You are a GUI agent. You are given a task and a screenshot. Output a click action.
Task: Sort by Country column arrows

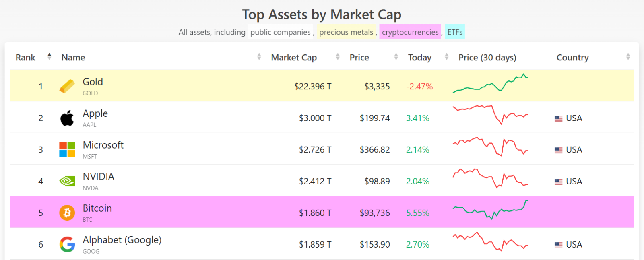628,57
